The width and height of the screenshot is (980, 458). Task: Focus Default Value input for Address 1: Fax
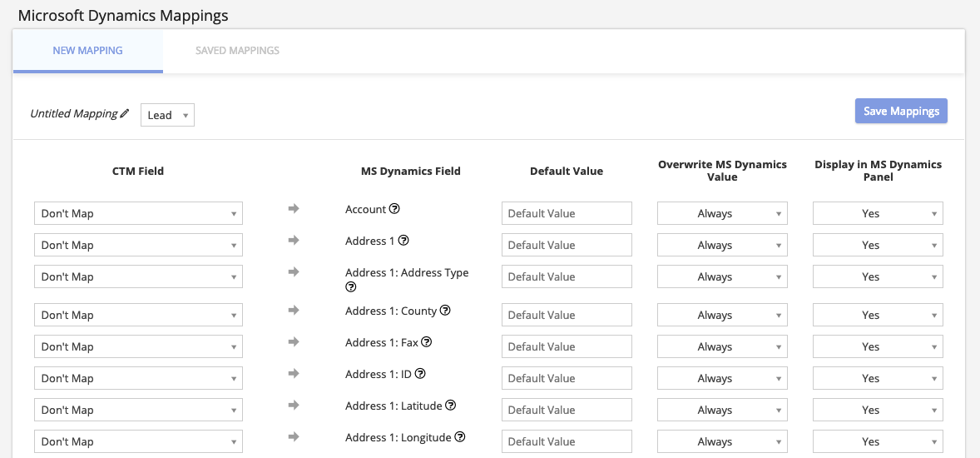point(566,346)
